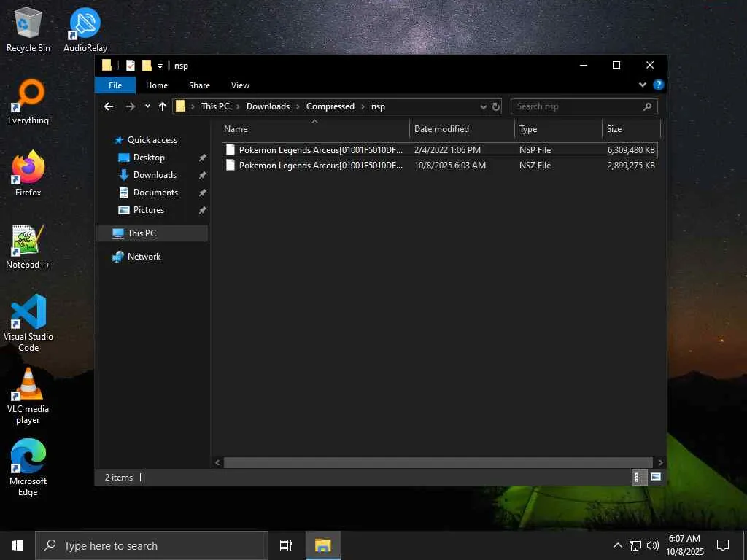Viewport: 747px width, 560px height.
Task: Open the Recycle Bin desktop icon
Action: coord(28,29)
